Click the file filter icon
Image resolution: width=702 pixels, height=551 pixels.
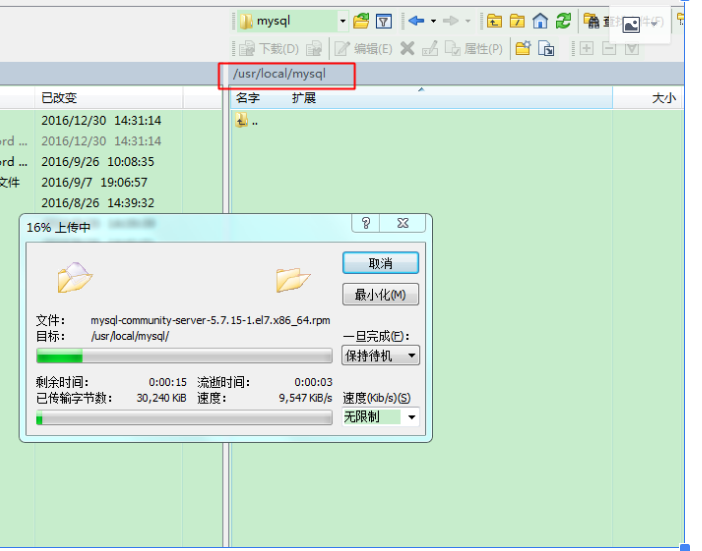tap(384, 21)
